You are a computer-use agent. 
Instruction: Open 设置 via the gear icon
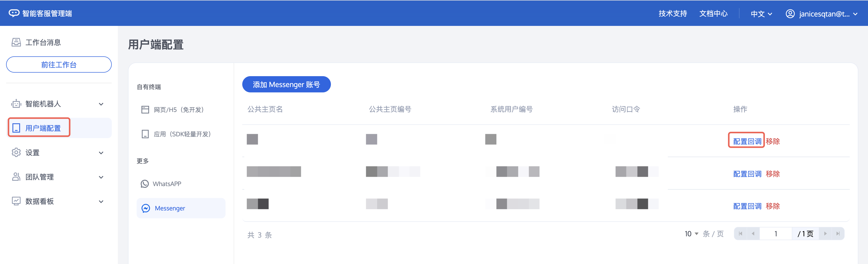point(16,153)
